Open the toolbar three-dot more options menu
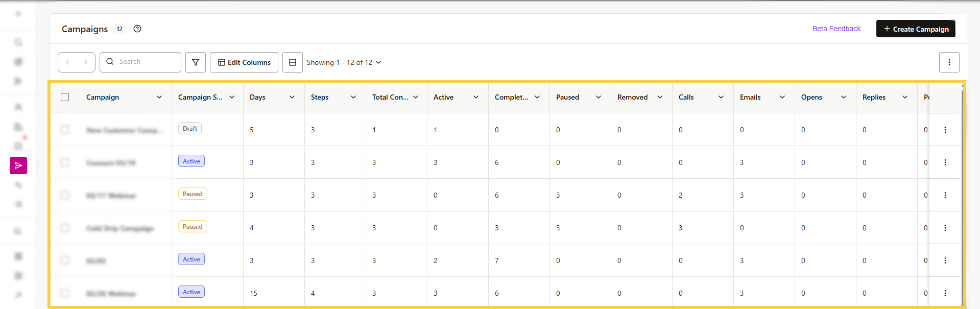This screenshot has height=309, width=980. click(x=949, y=62)
